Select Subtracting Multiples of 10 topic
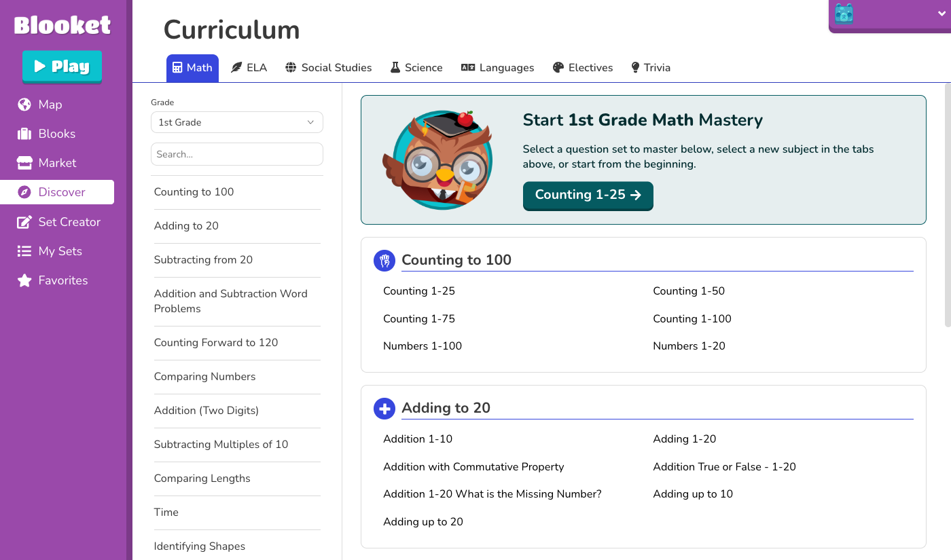Screen dimensions: 951x560 236,445
